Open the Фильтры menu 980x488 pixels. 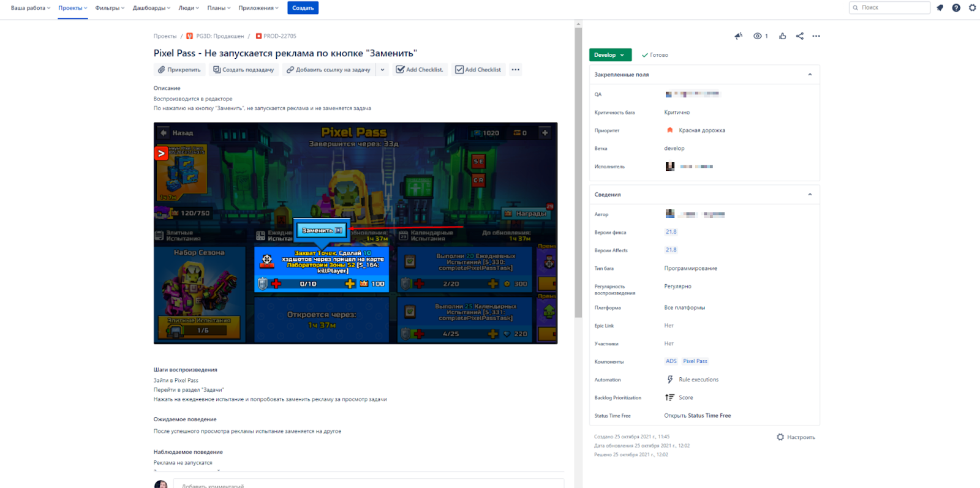110,8
